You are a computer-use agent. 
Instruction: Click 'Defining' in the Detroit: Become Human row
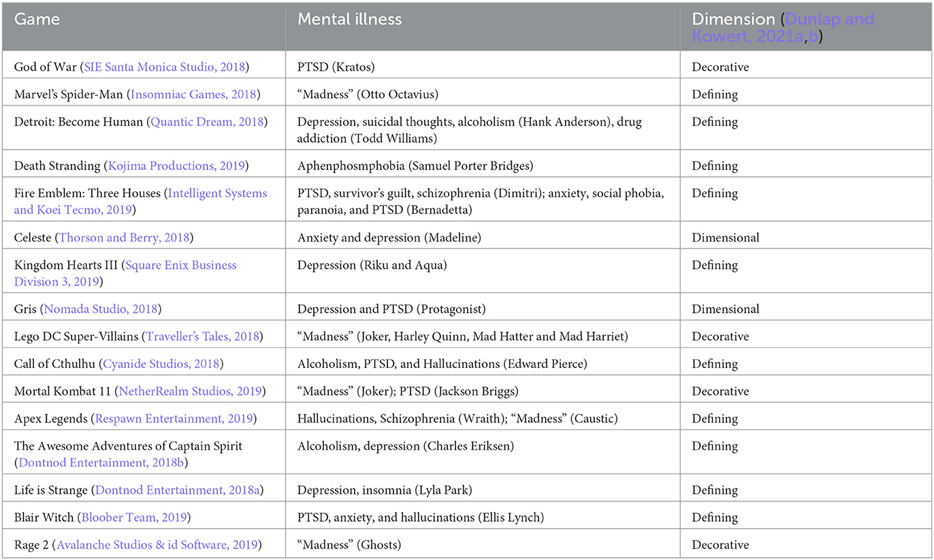[x=715, y=122]
